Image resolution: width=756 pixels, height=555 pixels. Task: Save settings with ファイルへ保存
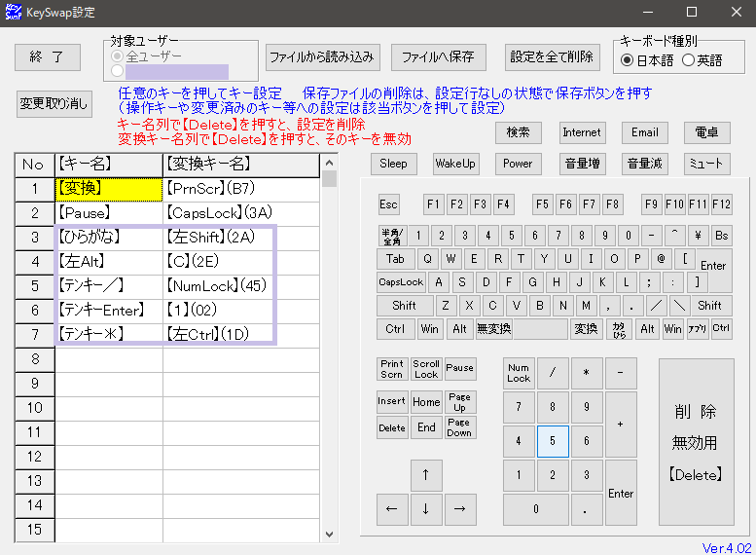click(x=438, y=57)
